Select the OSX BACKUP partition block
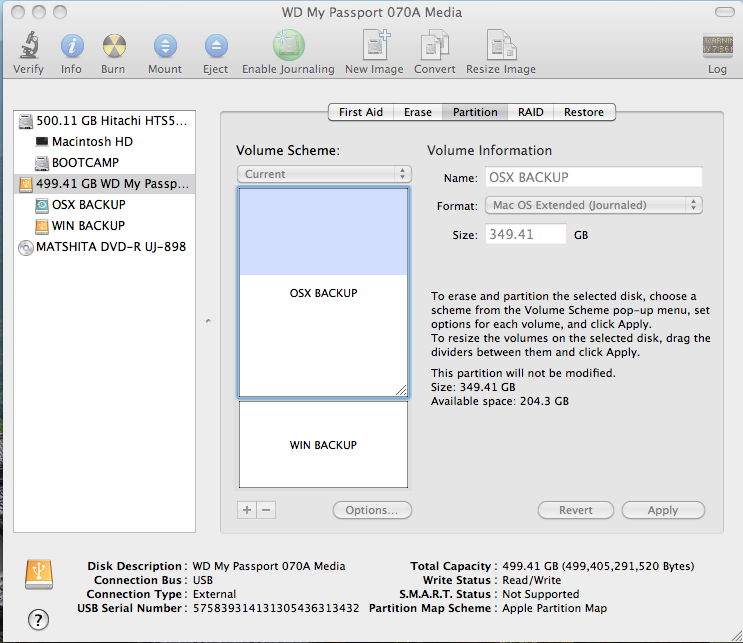 [x=323, y=292]
